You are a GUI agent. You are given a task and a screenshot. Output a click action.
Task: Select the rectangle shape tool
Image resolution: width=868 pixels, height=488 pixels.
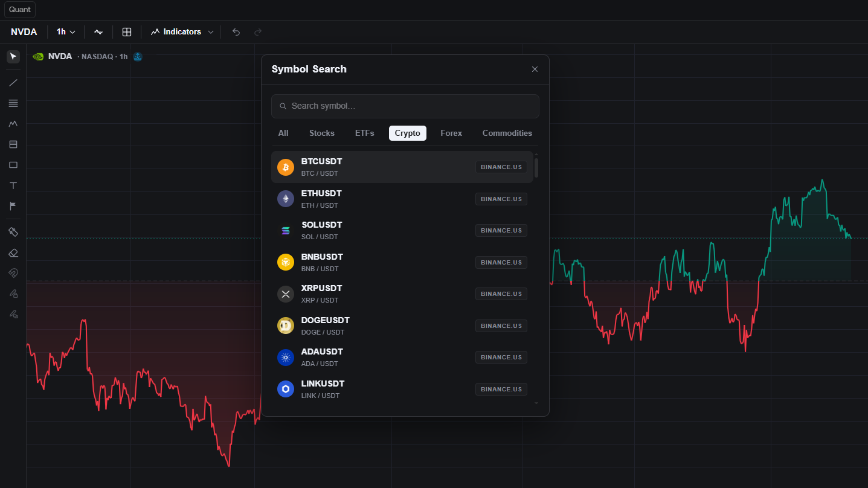point(13,165)
